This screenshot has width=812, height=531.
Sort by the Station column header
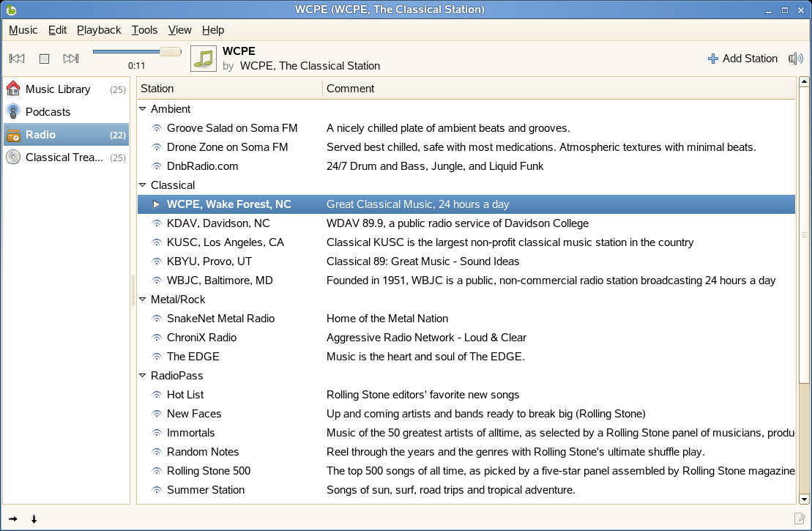click(230, 89)
